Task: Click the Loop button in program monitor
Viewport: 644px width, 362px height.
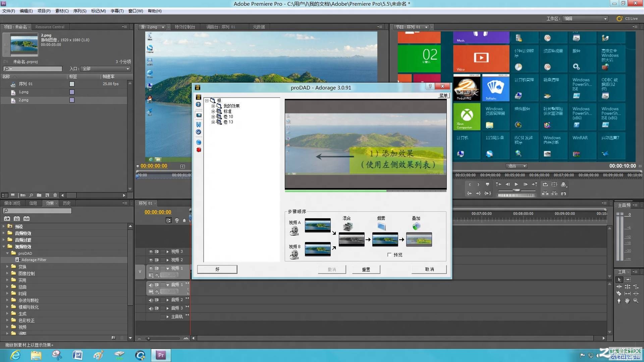Action: tap(545, 184)
